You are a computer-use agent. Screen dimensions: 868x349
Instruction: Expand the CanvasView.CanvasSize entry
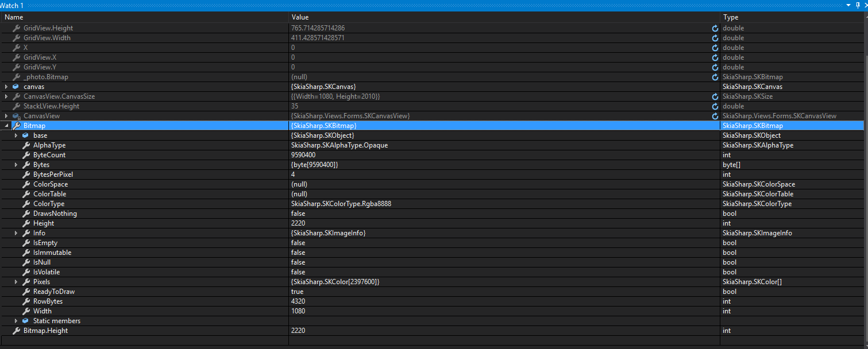point(6,96)
